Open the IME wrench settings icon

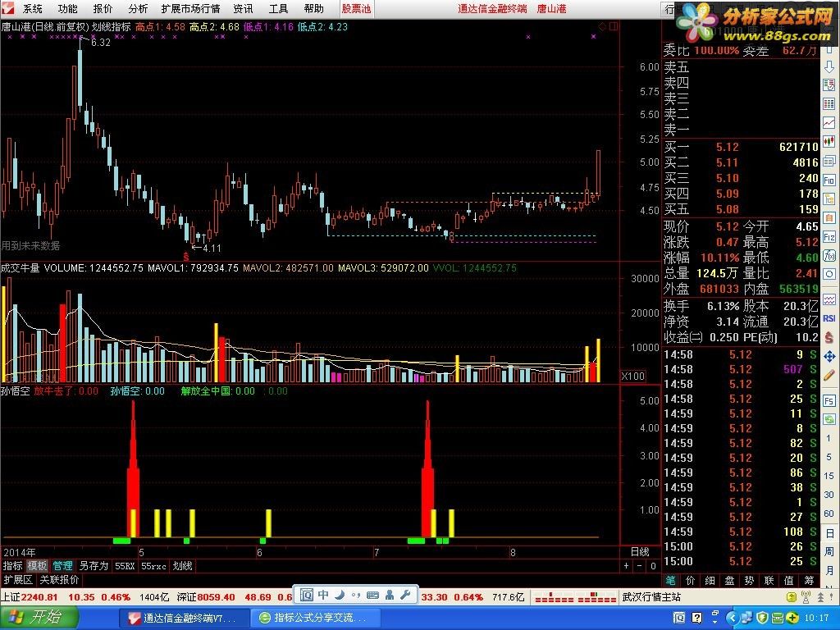405,595
